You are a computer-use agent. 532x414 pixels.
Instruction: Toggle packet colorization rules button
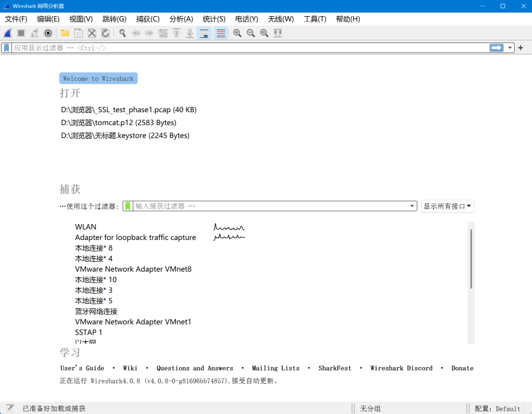point(221,33)
